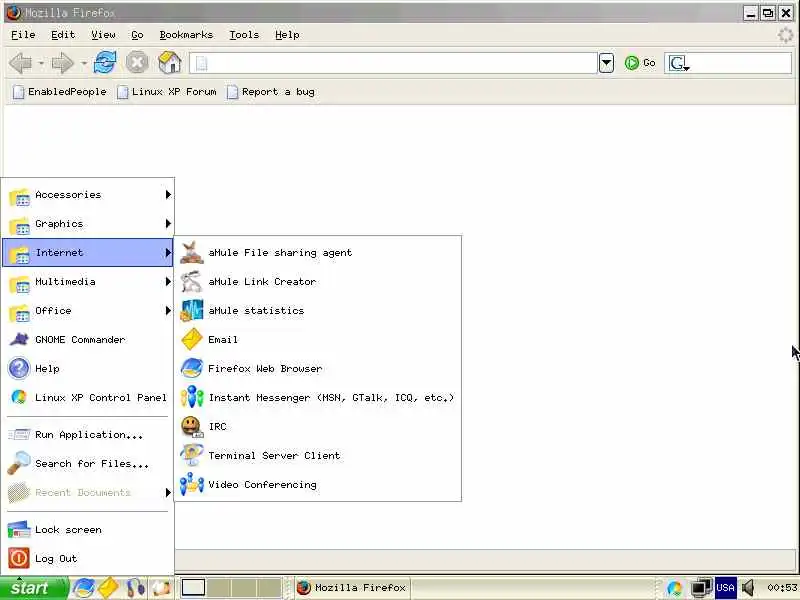This screenshot has height=600, width=800.
Task: Open the File menu
Action: pyautogui.click(x=23, y=35)
